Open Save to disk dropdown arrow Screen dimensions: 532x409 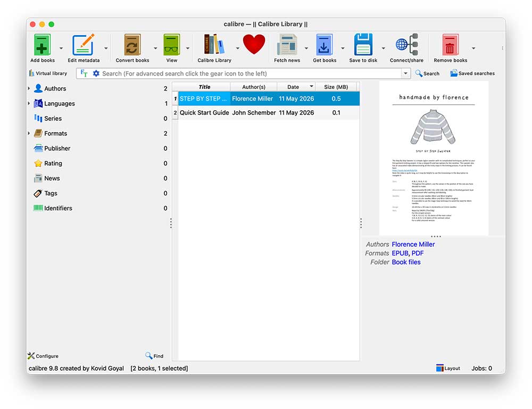(x=384, y=48)
